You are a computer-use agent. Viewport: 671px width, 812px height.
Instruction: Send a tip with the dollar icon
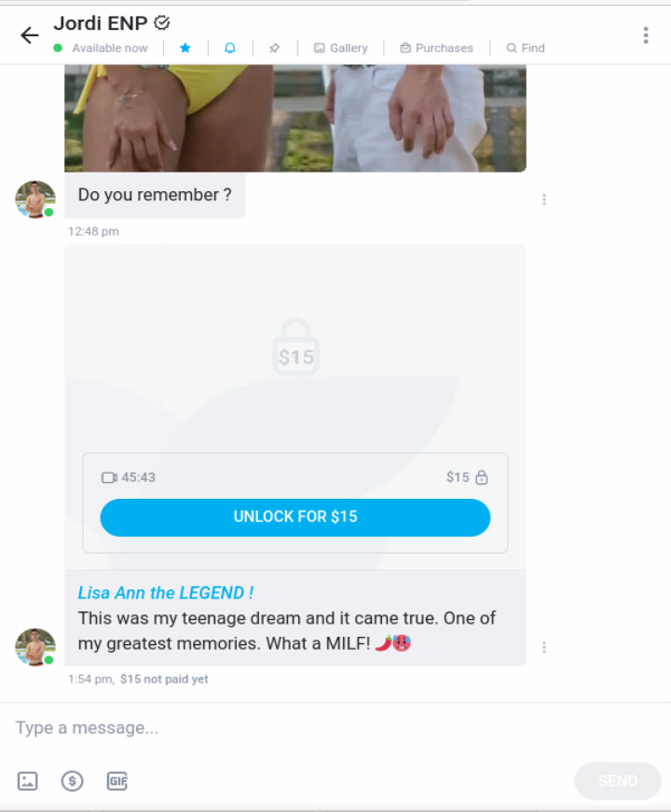click(73, 781)
